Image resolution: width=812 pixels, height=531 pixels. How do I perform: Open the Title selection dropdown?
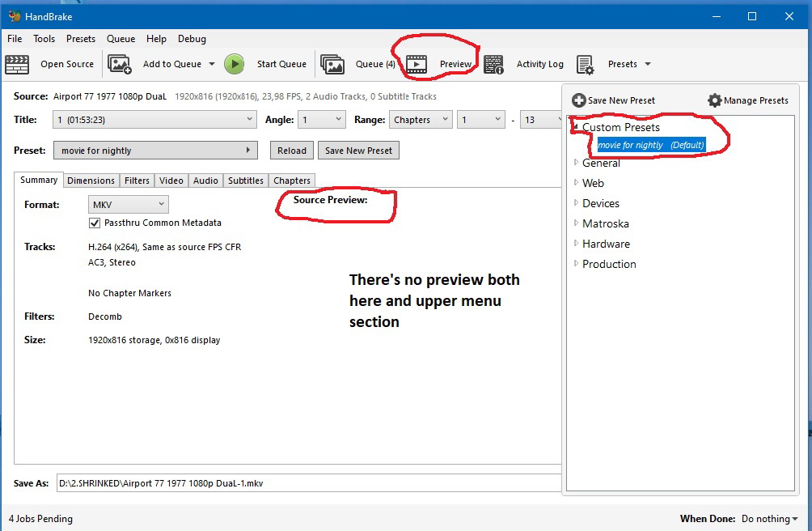(154, 119)
